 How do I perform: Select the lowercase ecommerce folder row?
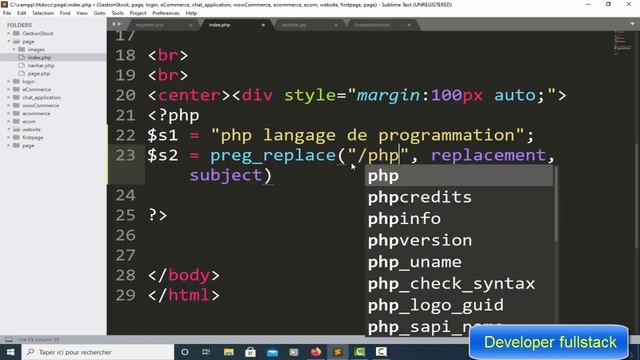click(x=53, y=113)
